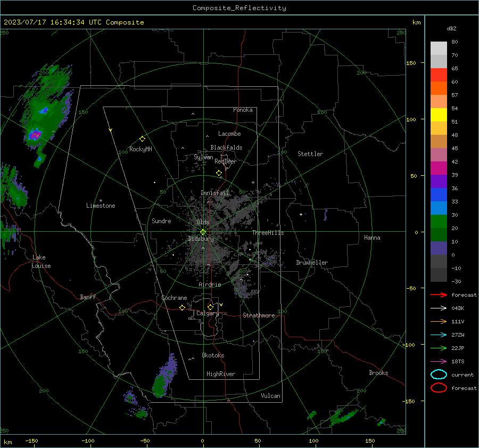479x448 pixels.
Task: Click yellow diamond marker above Calgary
Action: tap(210, 307)
